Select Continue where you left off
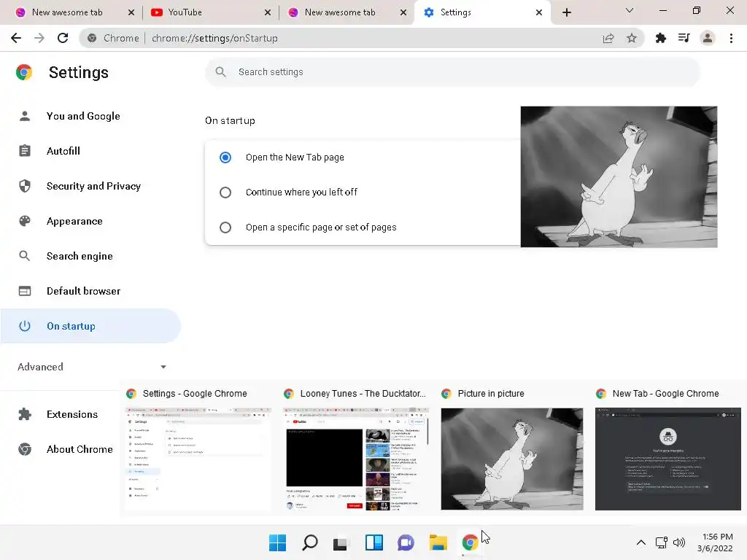The image size is (747, 560). pyautogui.click(x=225, y=192)
